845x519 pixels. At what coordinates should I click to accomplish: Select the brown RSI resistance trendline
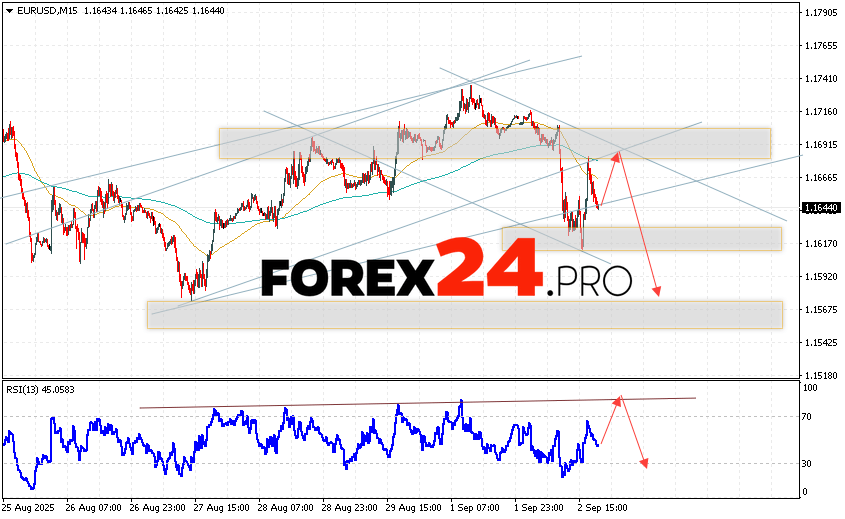point(400,403)
